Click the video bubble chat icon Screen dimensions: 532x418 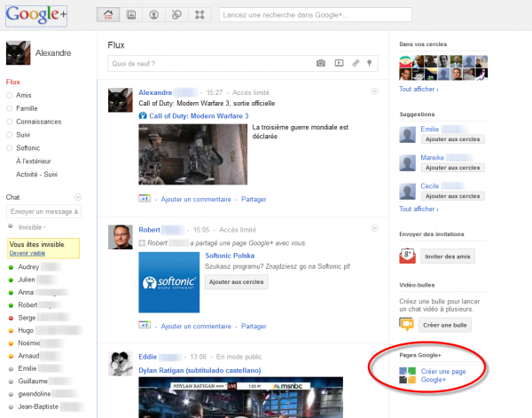pos(406,324)
